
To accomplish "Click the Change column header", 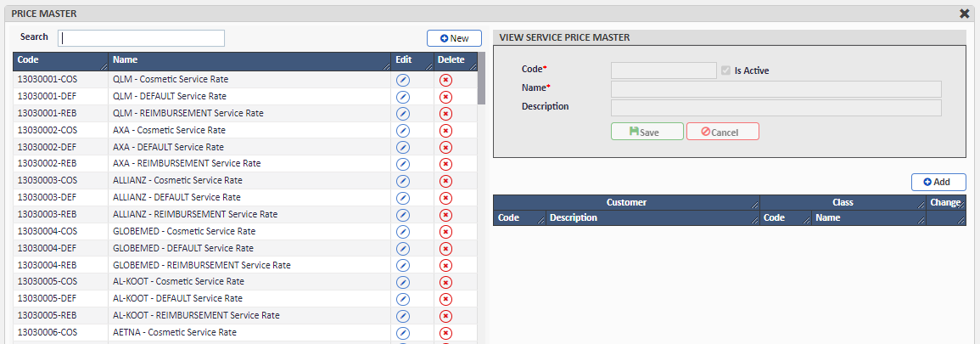I will 945,203.
